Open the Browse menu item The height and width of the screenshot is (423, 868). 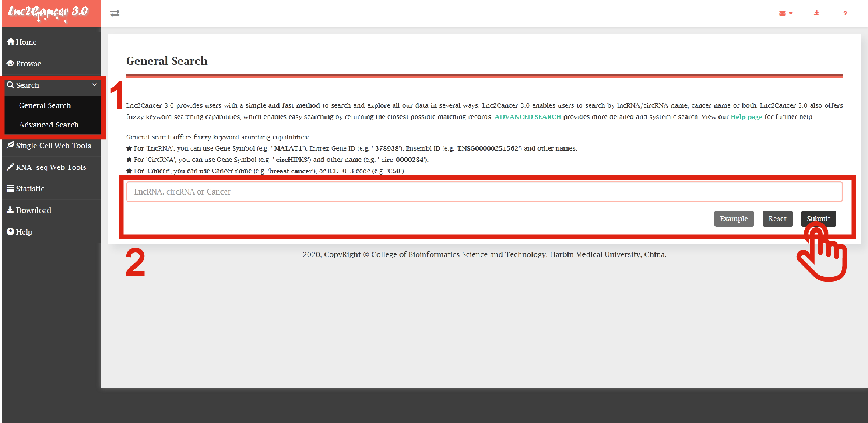coord(28,64)
